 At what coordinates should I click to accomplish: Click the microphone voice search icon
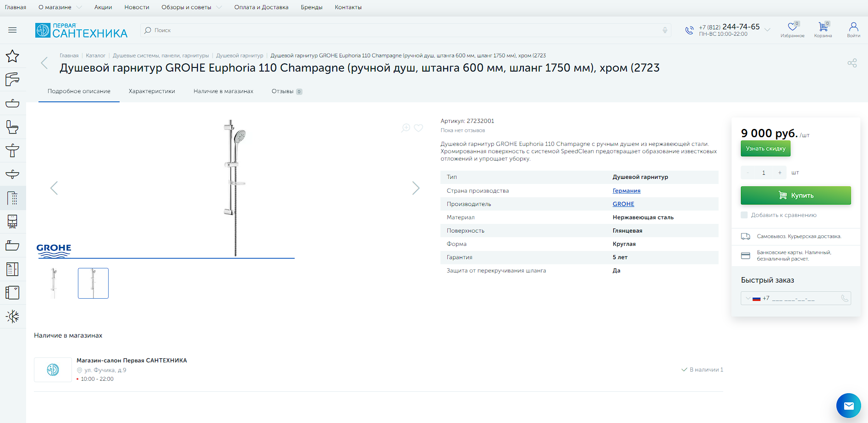point(665,30)
